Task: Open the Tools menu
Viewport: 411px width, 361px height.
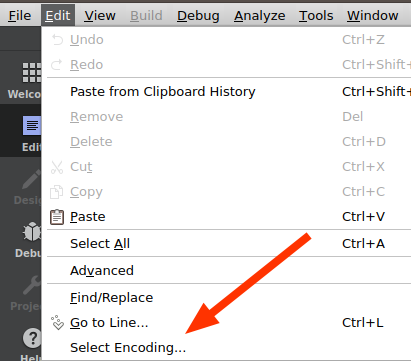Action: (x=316, y=16)
